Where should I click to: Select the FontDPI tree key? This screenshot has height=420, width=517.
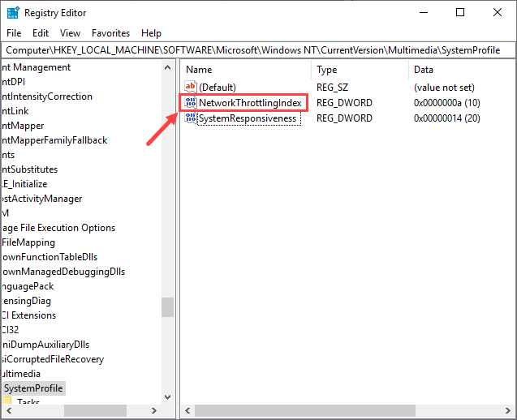(13, 82)
